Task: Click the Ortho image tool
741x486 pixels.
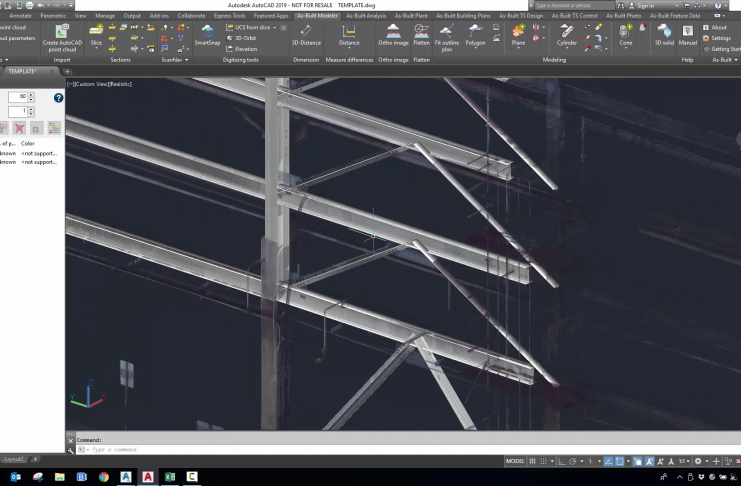Action: point(393,33)
